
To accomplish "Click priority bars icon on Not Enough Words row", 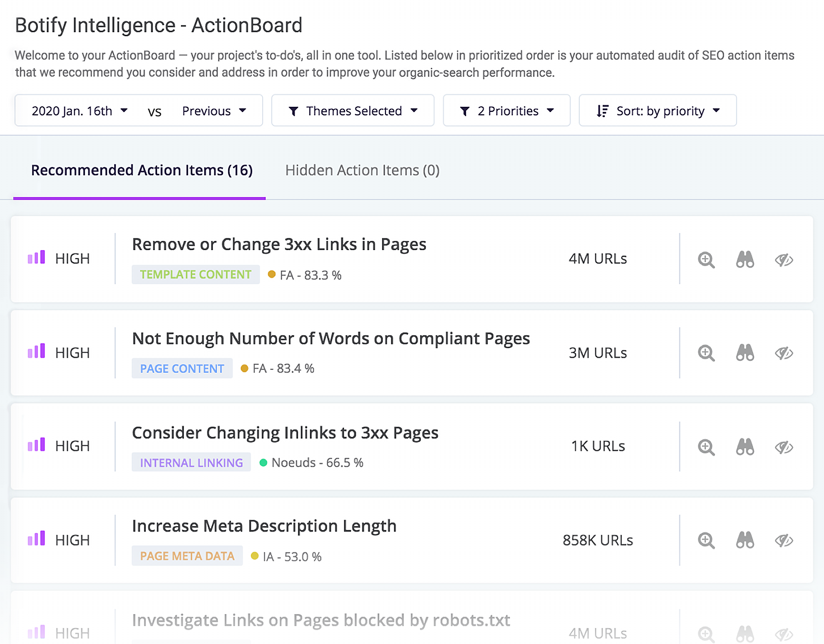I will [36, 350].
